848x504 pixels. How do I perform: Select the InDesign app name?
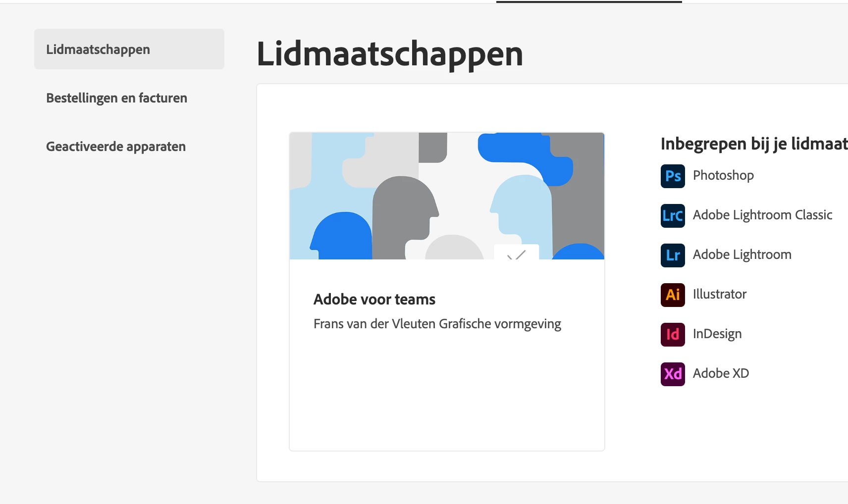(x=717, y=334)
